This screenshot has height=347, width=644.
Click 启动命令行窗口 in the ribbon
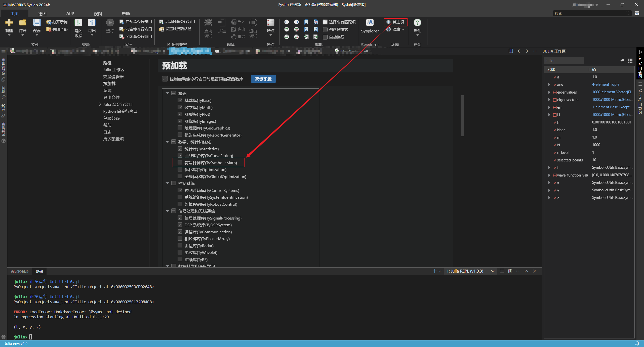tap(136, 22)
